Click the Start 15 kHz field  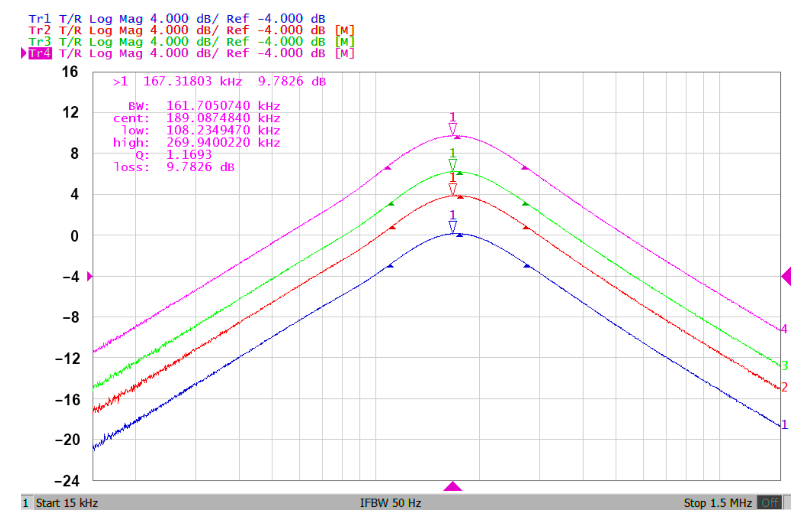pyautogui.click(x=67, y=503)
